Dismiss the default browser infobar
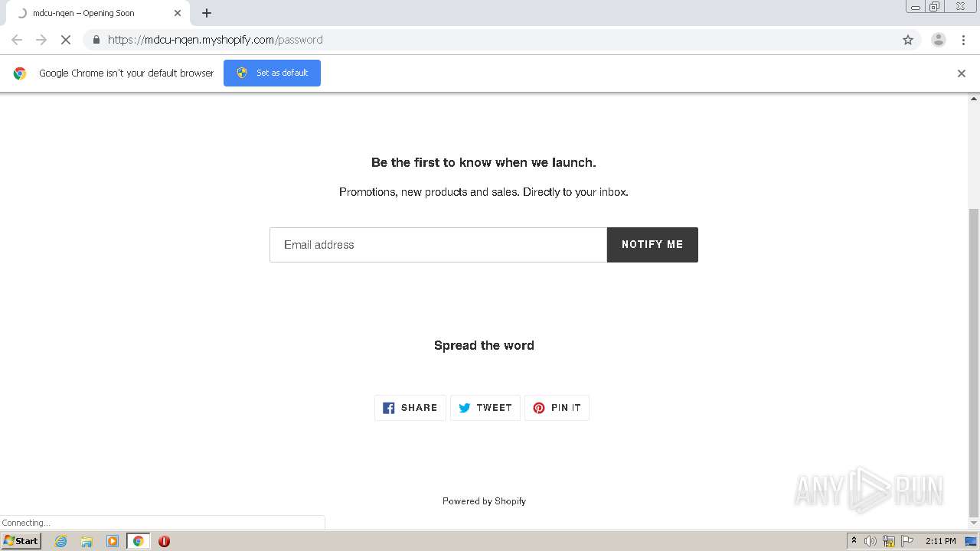980x551 pixels. coord(962,73)
